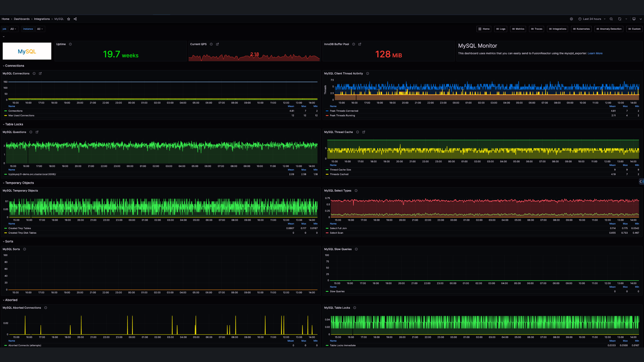Screen dimensions: 644x362
Task: Open the Traces dashboard links menu
Action: pos(537,29)
